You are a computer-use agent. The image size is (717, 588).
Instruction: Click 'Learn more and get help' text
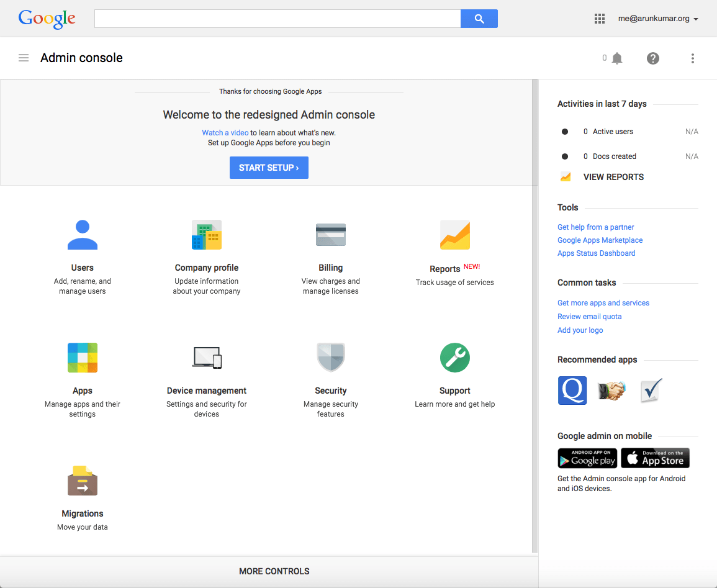click(454, 404)
